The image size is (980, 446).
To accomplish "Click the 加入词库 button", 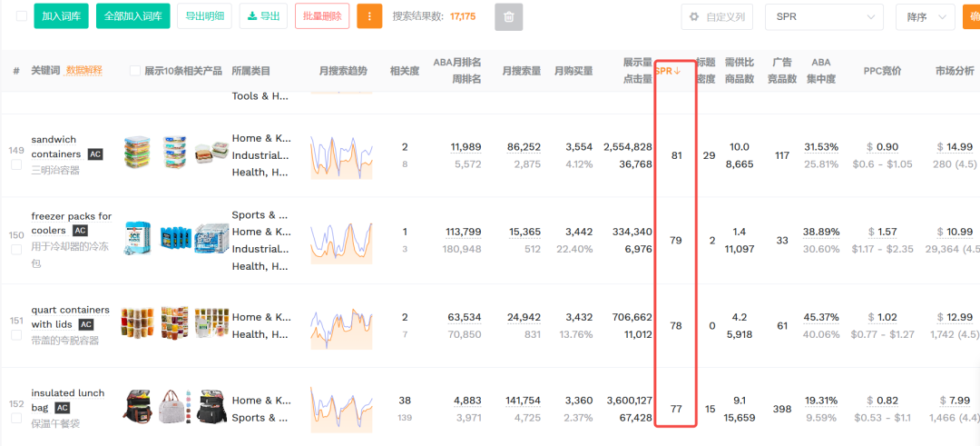I will pos(61,16).
